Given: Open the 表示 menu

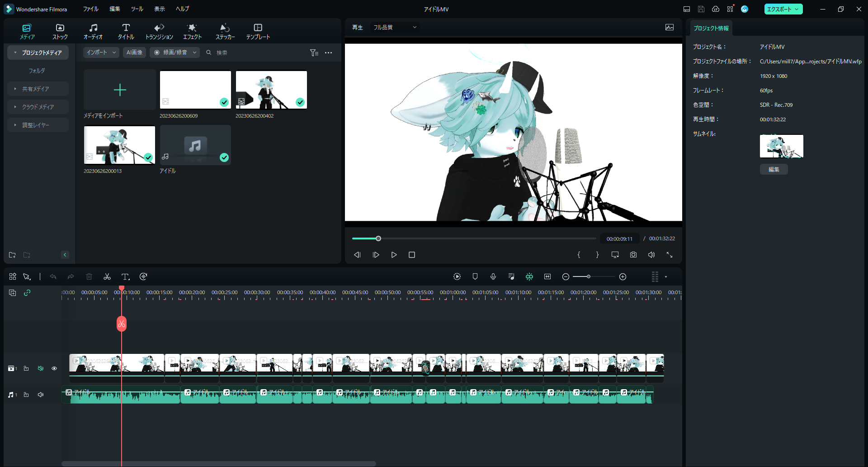Looking at the screenshot, I should 160,9.
